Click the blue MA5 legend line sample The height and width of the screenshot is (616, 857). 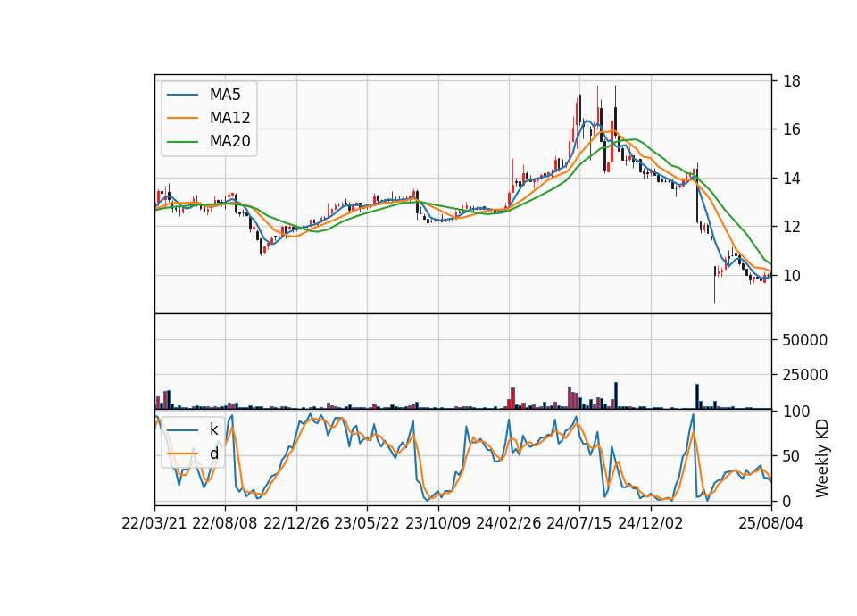(182, 95)
